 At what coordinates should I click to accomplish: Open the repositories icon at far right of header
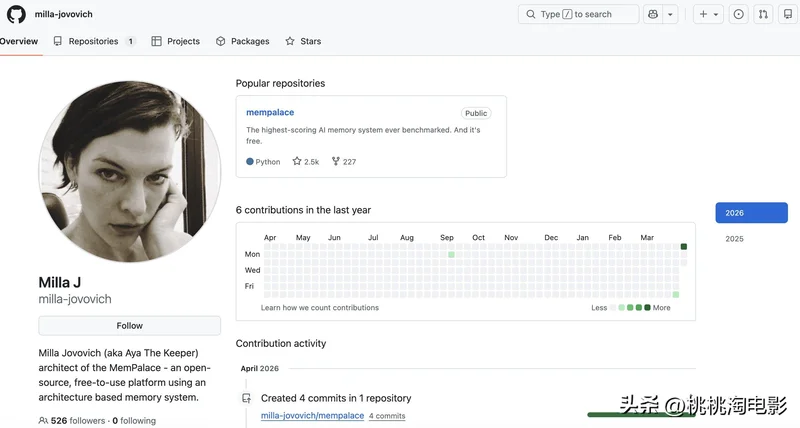click(788, 14)
